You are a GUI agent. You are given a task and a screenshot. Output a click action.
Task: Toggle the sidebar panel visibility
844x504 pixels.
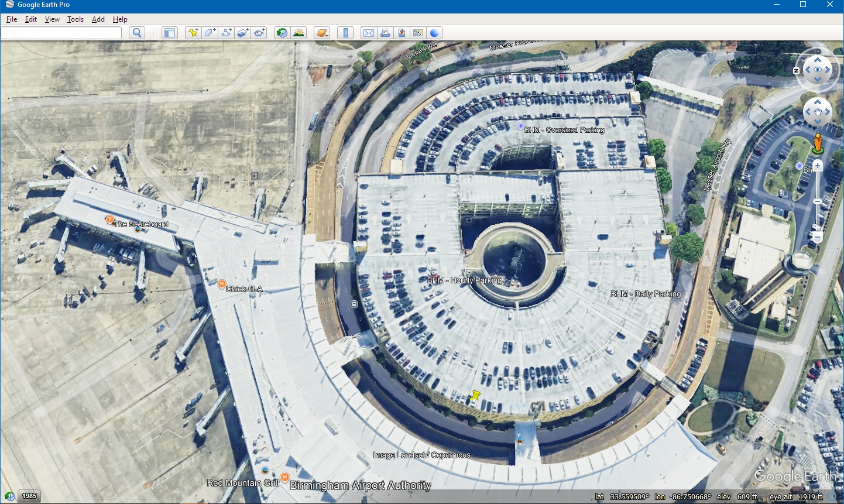coord(170,33)
